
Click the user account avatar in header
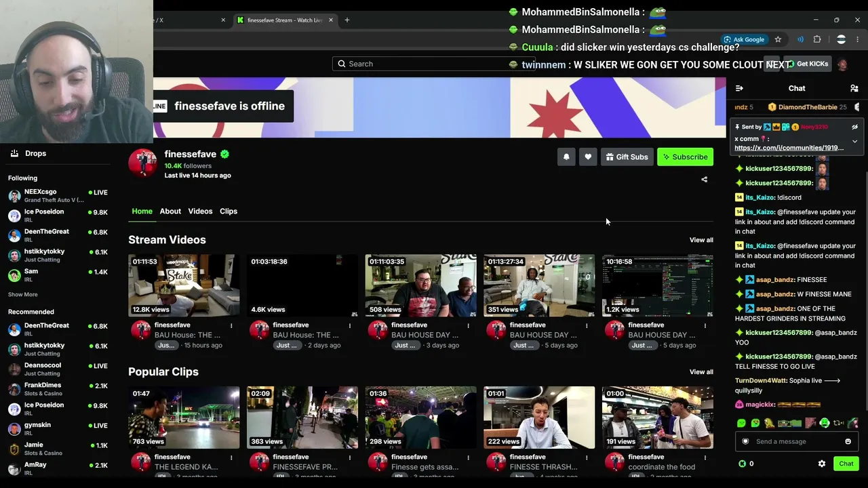coord(842,64)
